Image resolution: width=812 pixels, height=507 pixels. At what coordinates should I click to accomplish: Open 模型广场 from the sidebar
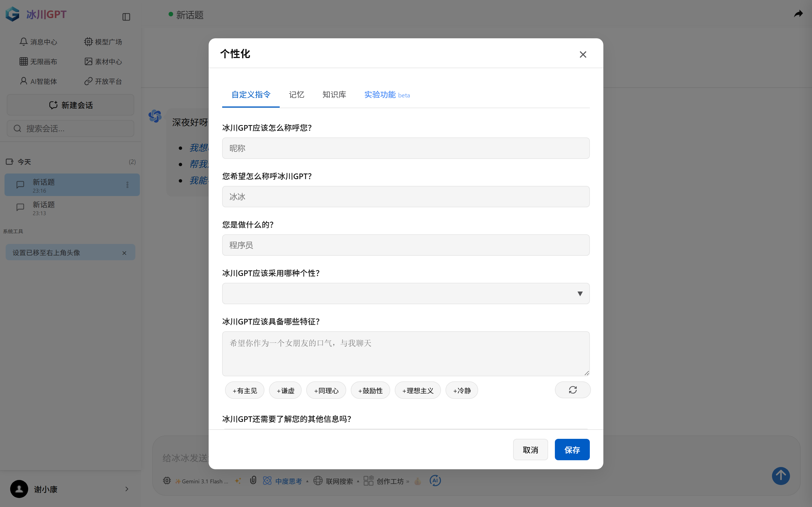click(x=103, y=42)
